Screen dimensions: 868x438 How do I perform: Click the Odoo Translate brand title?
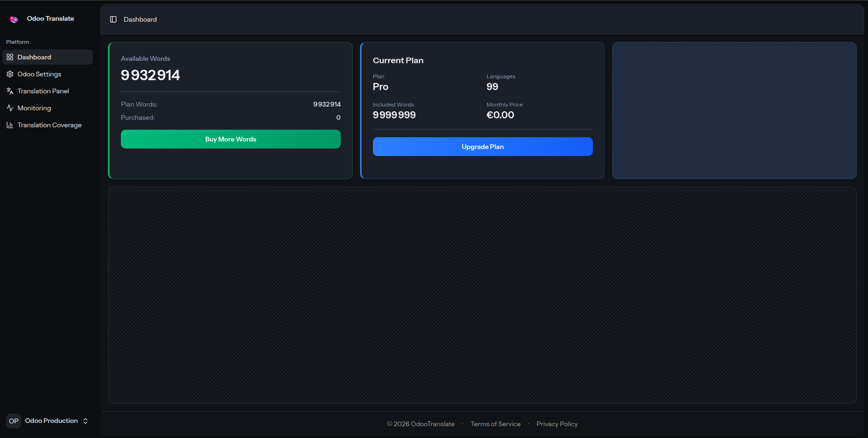[x=51, y=18]
